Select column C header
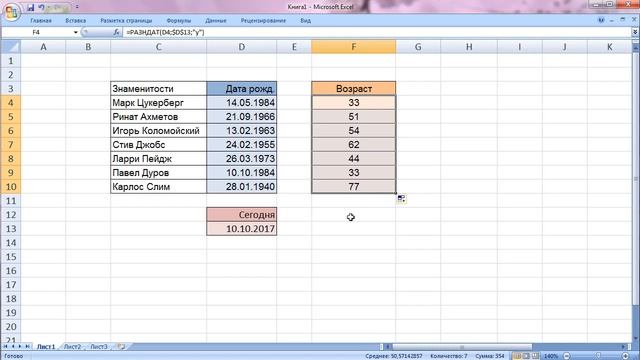Screen dimensions: 640x360 tap(158, 47)
